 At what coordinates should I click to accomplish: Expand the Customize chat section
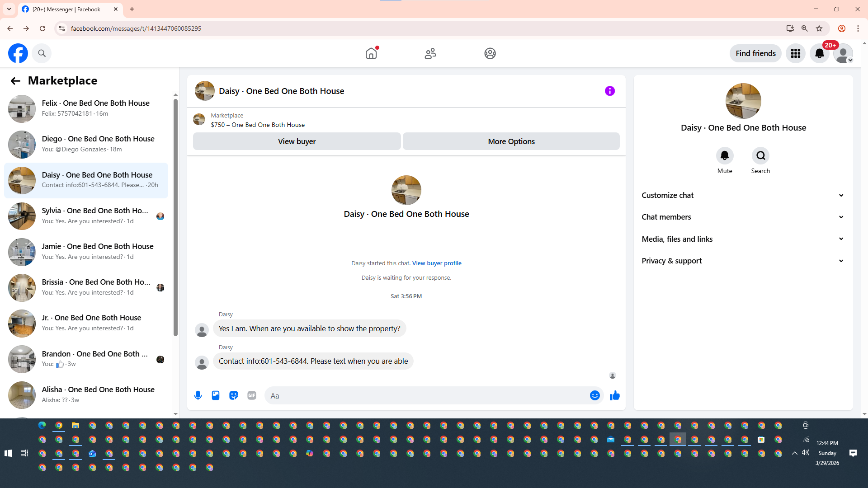pos(743,195)
